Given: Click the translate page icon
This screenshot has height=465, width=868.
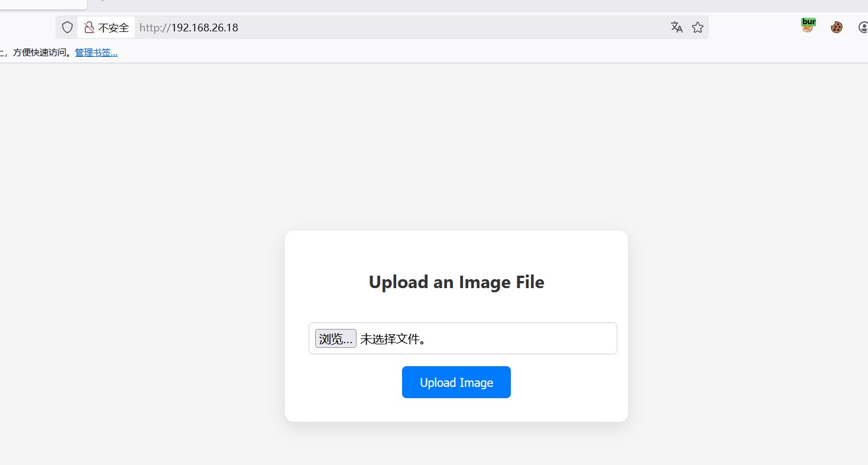Looking at the screenshot, I should (676, 27).
